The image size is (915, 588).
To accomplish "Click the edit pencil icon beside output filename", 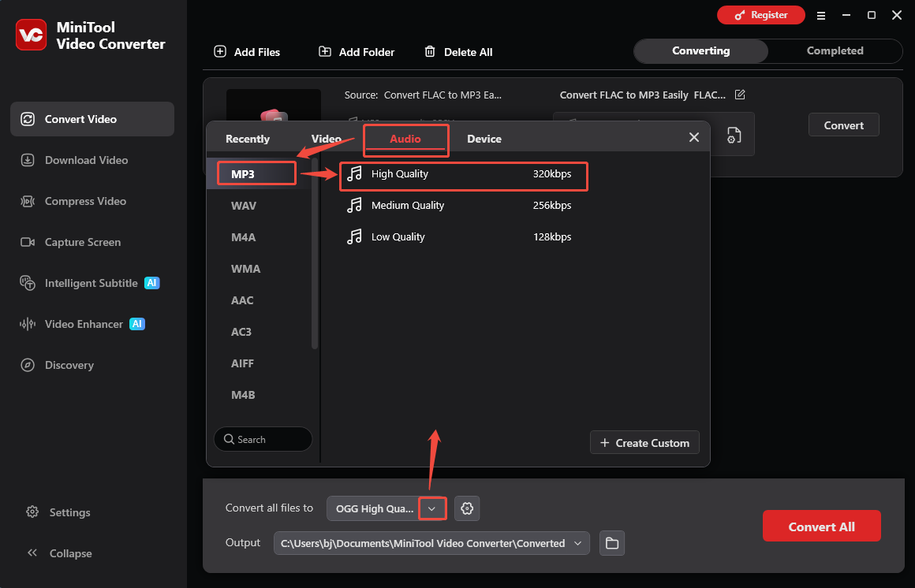I will click(740, 95).
